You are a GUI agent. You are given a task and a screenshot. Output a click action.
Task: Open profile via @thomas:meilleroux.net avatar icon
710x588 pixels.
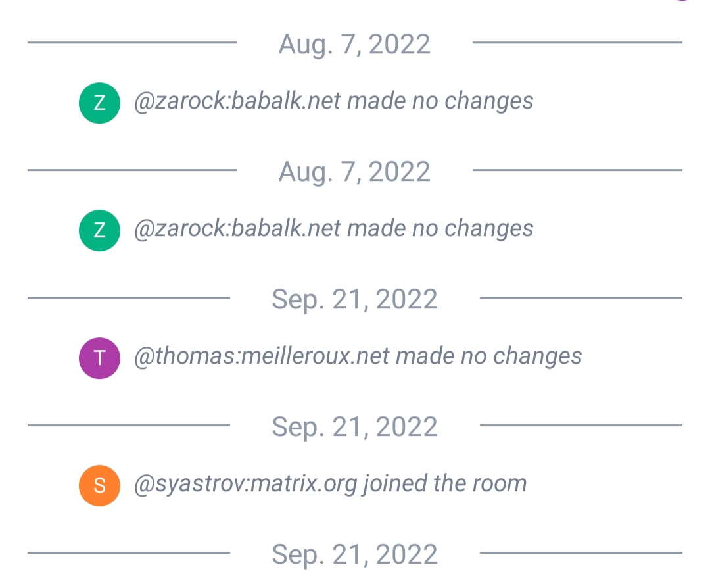[99, 358]
